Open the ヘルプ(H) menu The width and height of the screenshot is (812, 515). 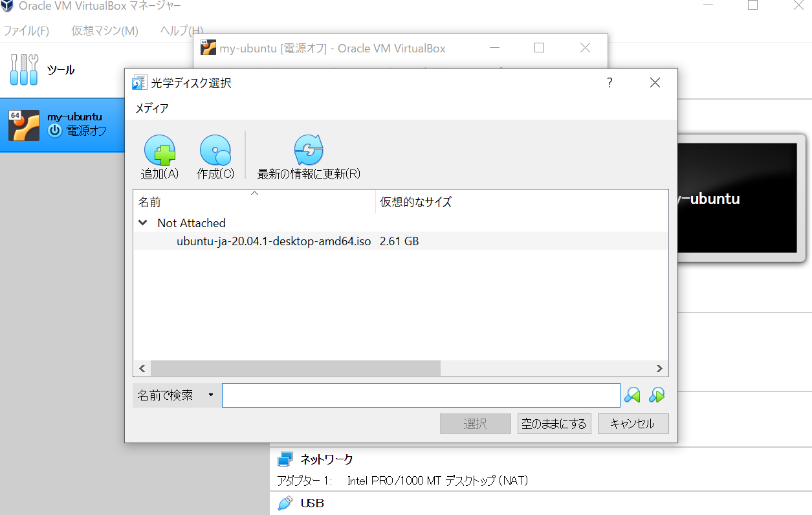click(x=182, y=30)
